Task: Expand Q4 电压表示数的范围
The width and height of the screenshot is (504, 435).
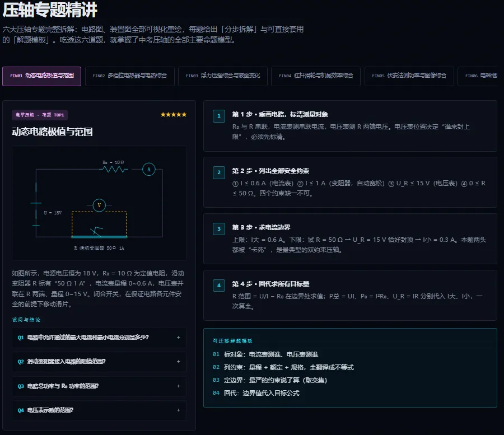Action: click(x=99, y=410)
